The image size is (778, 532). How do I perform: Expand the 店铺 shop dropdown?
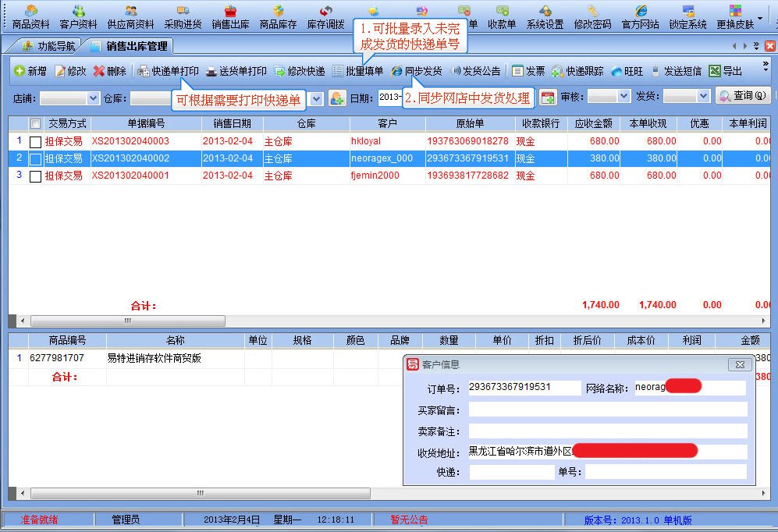click(x=93, y=98)
